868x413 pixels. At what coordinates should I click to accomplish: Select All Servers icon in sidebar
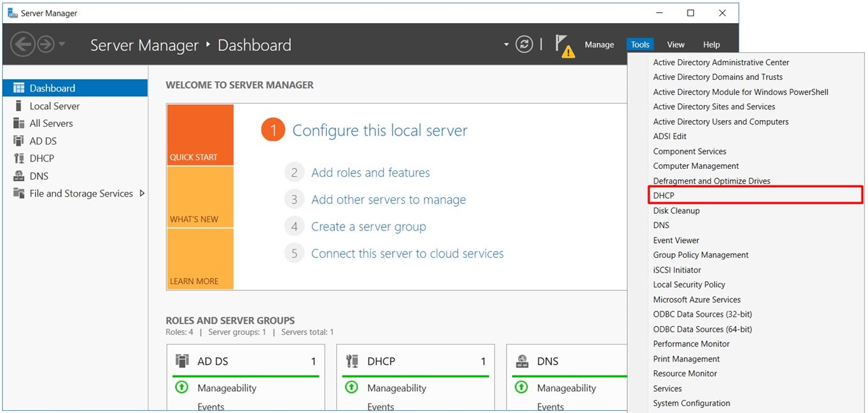[18, 123]
